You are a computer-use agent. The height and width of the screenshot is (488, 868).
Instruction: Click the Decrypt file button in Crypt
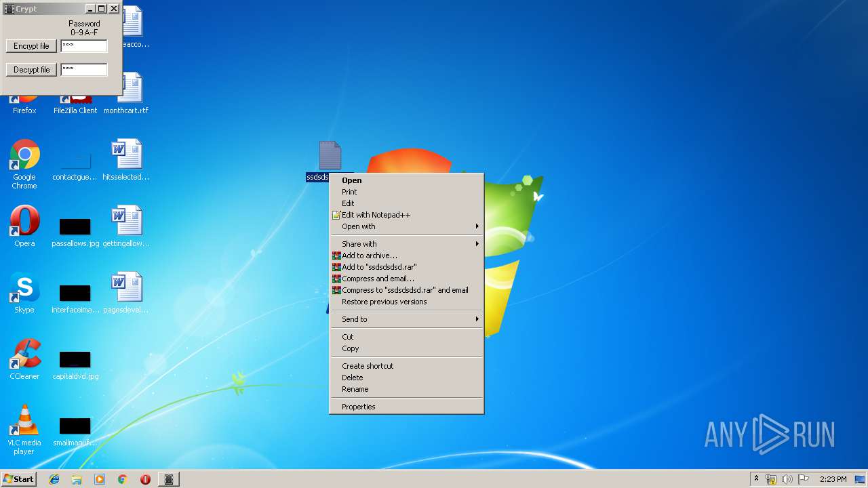31,70
